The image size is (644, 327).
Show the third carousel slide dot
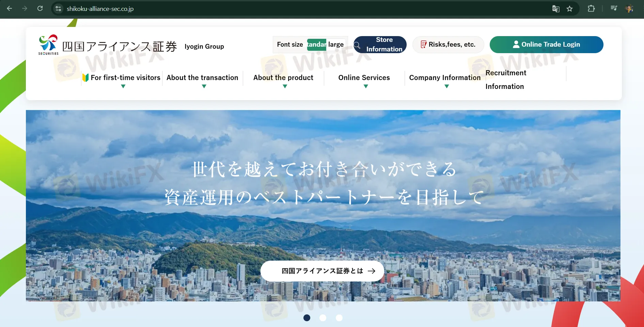339,318
